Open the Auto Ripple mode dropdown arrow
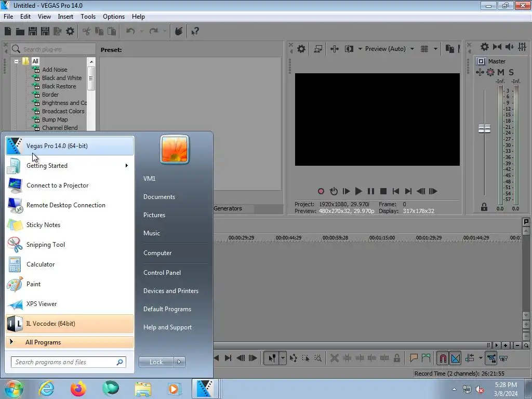 (x=481, y=358)
